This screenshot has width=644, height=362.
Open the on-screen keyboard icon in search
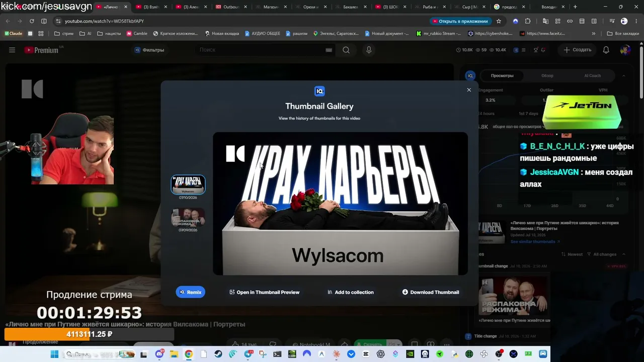tap(329, 50)
